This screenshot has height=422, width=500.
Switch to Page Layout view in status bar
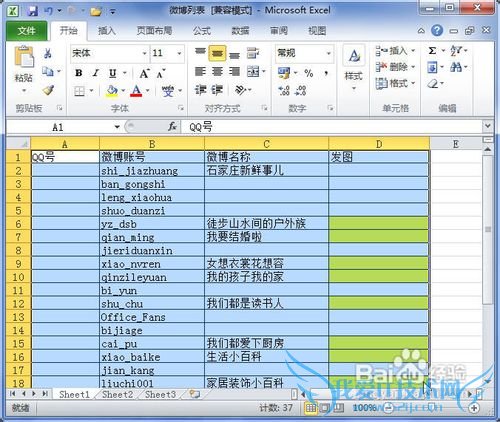point(325,407)
